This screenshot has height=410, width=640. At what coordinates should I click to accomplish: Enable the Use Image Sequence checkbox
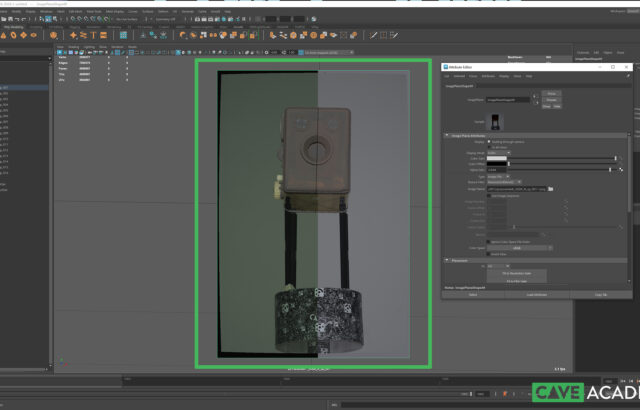pyautogui.click(x=489, y=197)
